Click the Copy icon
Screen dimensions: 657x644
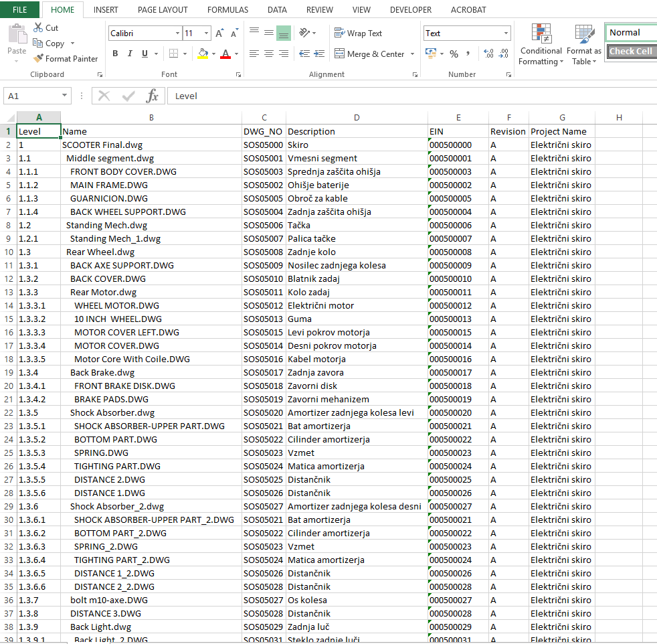click(x=37, y=43)
